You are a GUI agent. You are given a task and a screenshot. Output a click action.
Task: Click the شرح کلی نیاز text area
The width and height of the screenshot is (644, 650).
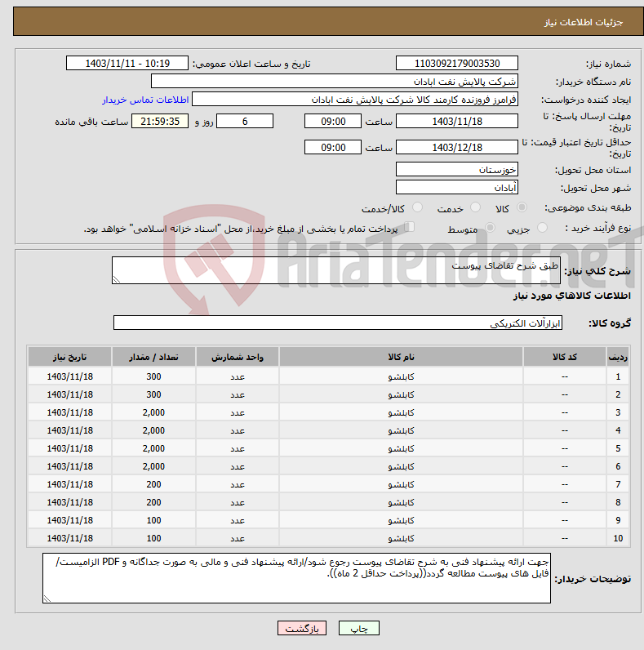pyautogui.click(x=336, y=270)
